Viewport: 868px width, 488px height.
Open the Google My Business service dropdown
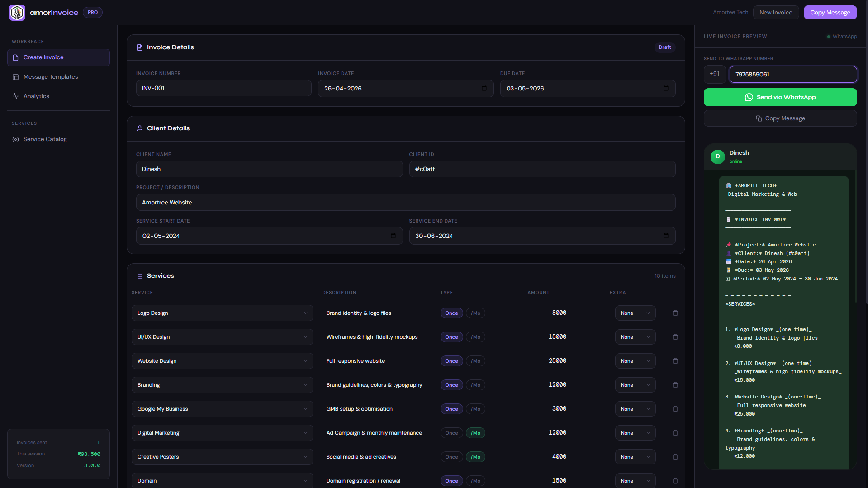click(222, 409)
